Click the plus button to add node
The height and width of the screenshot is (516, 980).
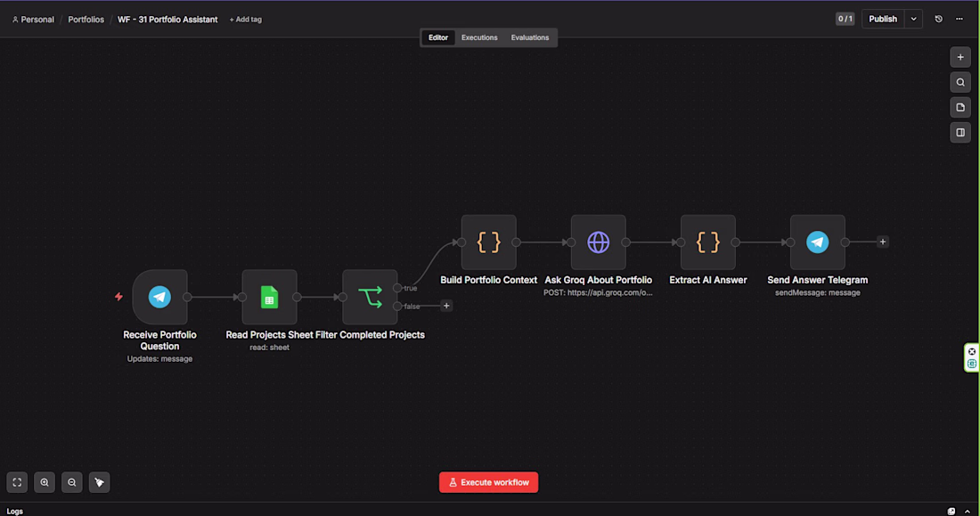960,57
